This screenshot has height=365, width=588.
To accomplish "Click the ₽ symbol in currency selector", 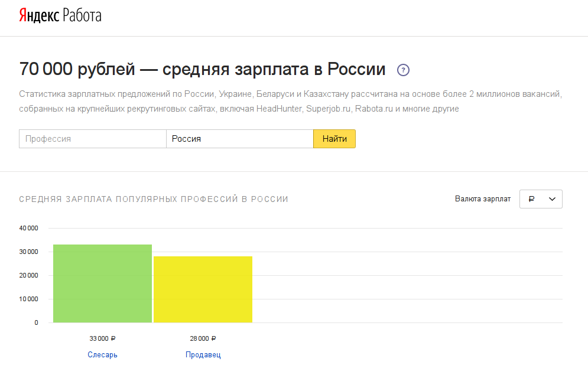I will pos(531,199).
